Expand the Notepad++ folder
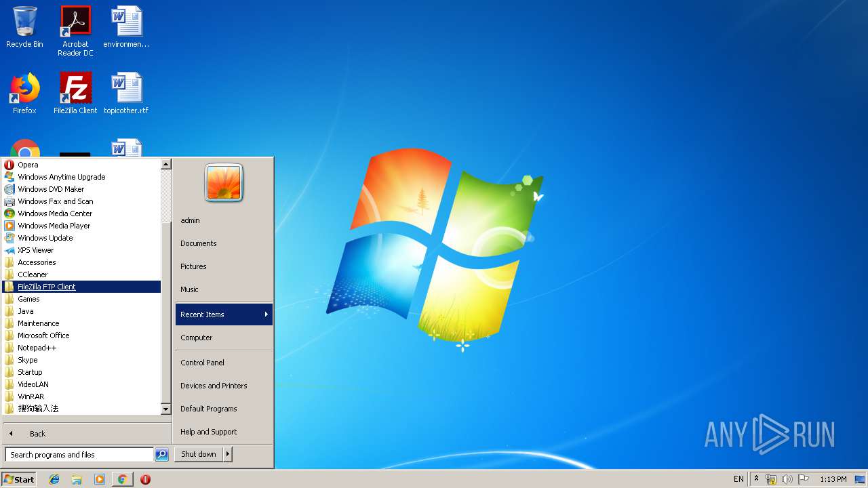 81,348
